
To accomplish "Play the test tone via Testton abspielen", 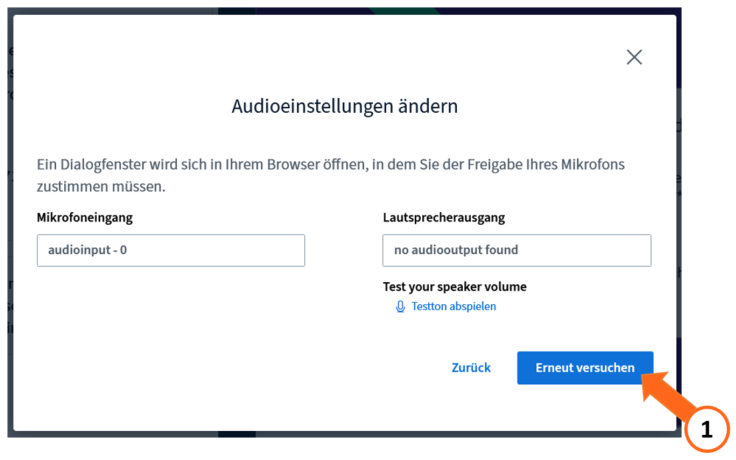I will pos(453,307).
